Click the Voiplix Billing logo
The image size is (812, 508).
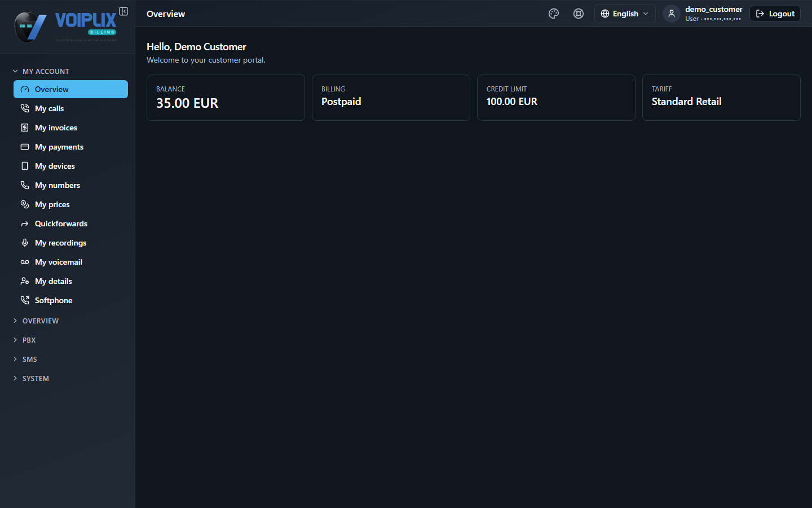[x=65, y=27]
